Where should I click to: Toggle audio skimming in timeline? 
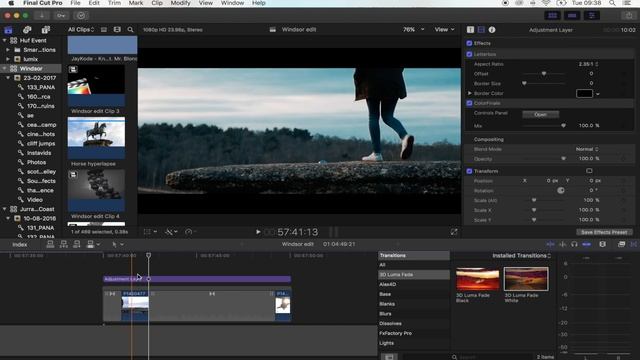[562, 244]
